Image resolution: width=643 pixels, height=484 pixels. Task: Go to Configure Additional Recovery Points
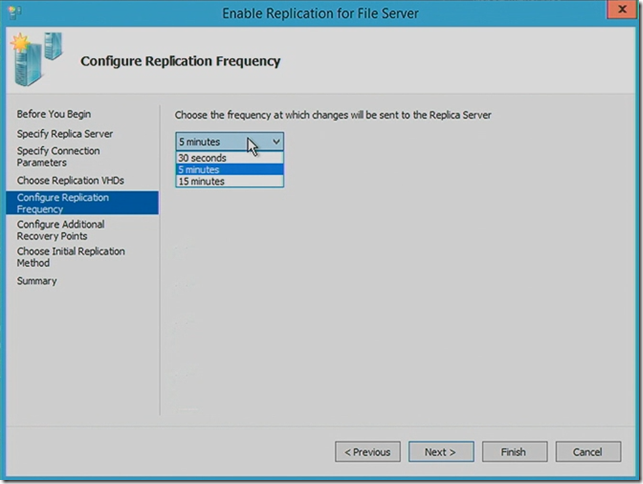[61, 230]
